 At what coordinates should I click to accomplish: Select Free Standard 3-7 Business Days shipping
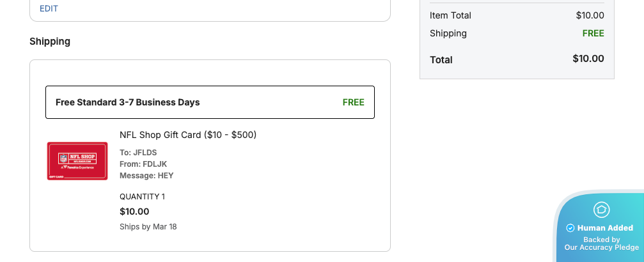[x=128, y=102]
